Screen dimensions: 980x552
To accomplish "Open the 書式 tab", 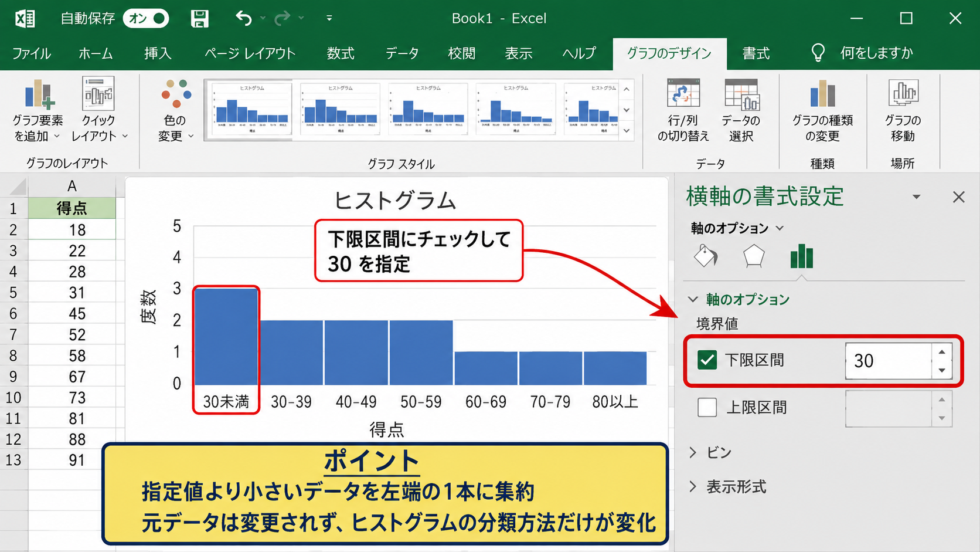I will pyautogui.click(x=756, y=53).
